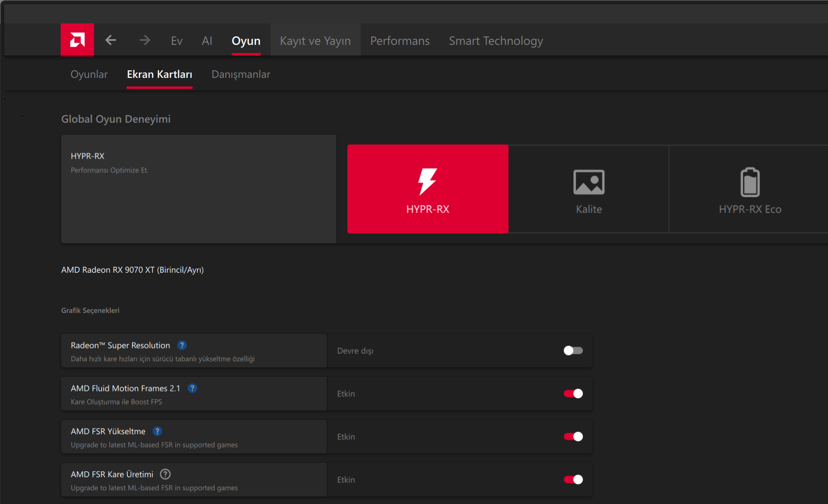This screenshot has height=504, width=828.
Task: Turn off the AMD FSR Kare Üretimi switch
Action: point(573,480)
